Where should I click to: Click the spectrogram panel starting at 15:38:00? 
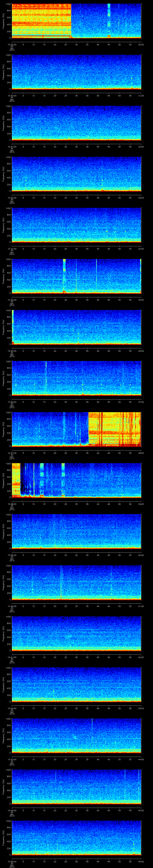76,481
